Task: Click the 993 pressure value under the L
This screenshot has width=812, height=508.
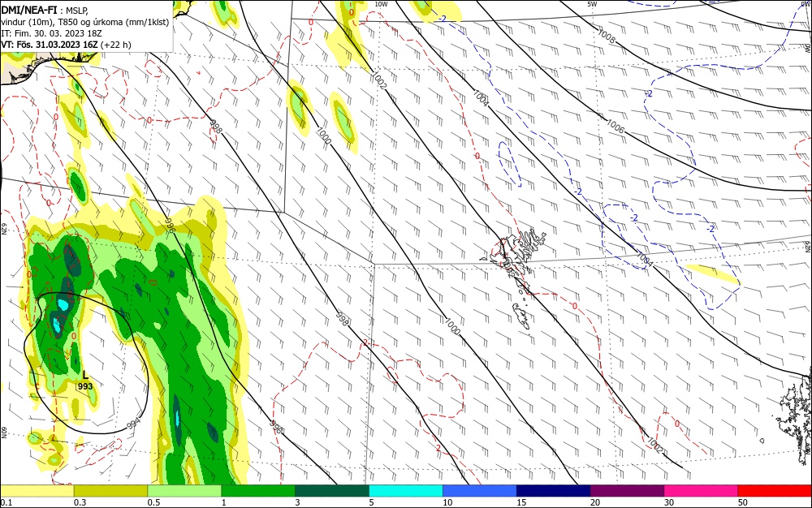Action: click(x=85, y=386)
